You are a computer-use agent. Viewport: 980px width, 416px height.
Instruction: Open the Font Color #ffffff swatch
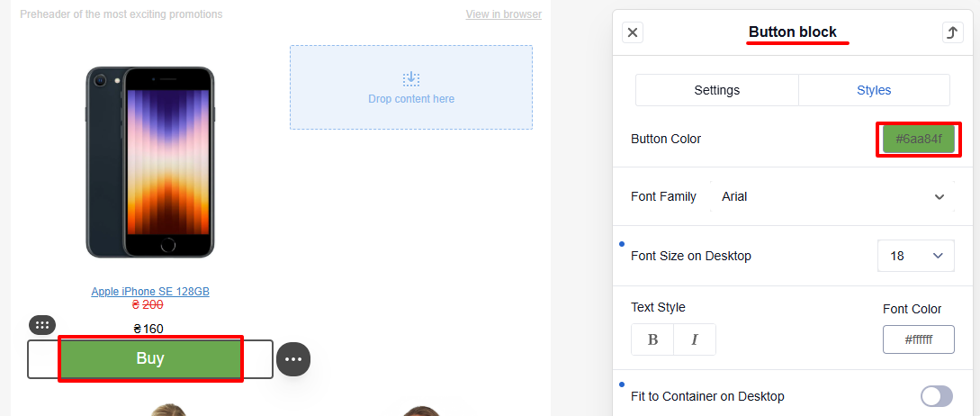(x=918, y=339)
